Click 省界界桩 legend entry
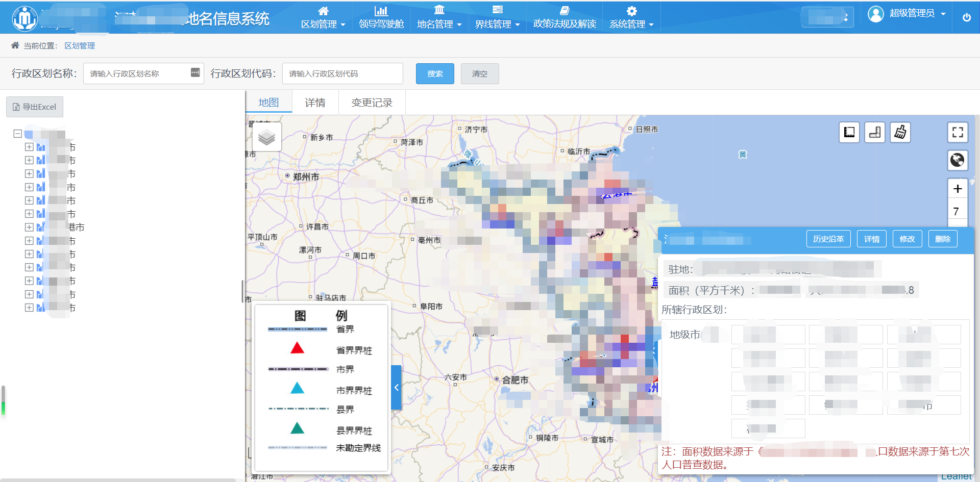 tap(354, 350)
